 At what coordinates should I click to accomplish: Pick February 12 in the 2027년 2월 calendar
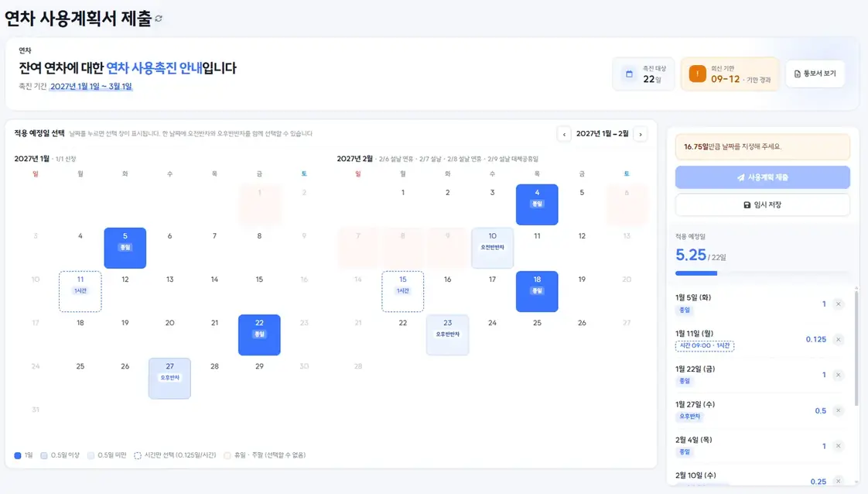click(582, 248)
